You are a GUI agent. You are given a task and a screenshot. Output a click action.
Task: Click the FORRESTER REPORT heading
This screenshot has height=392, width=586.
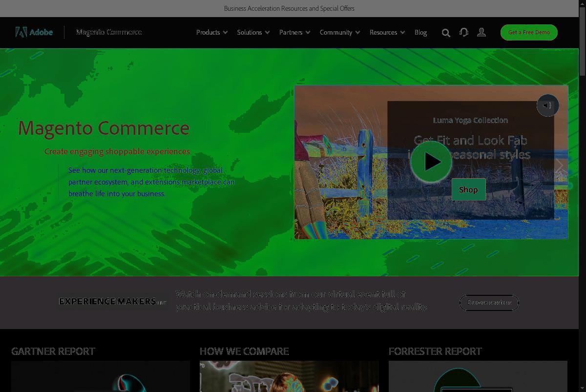pos(435,351)
